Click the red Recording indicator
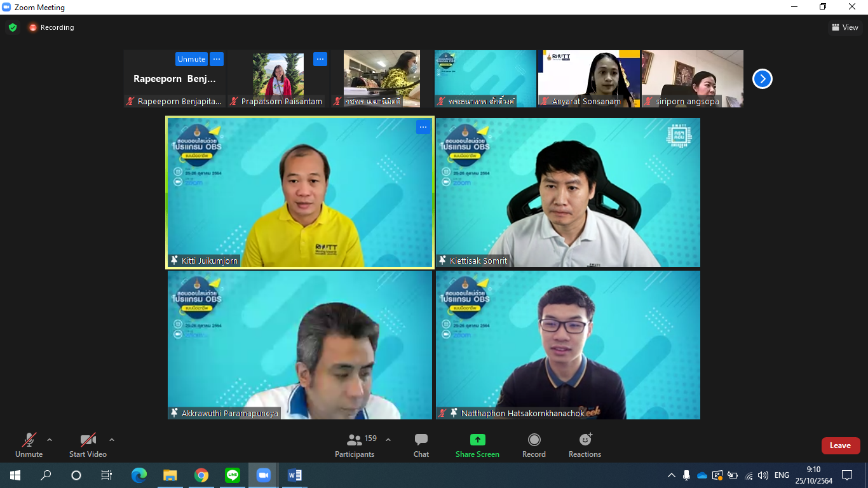 point(51,27)
